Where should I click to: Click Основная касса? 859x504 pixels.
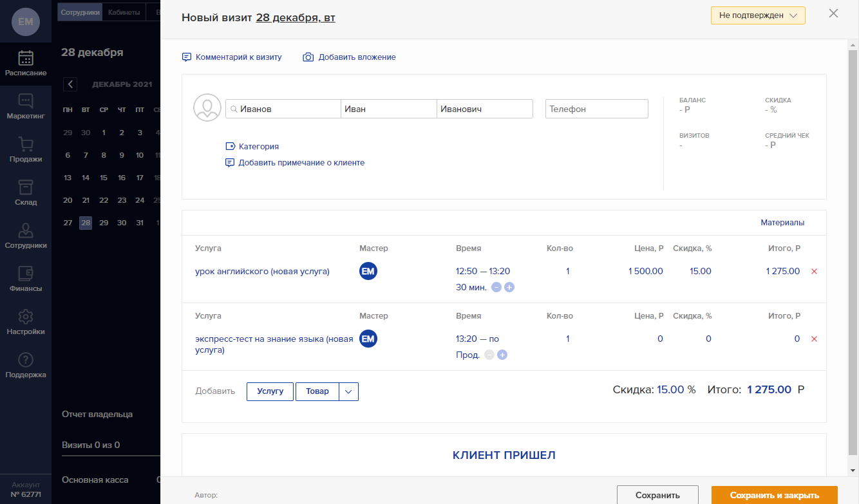95,480
